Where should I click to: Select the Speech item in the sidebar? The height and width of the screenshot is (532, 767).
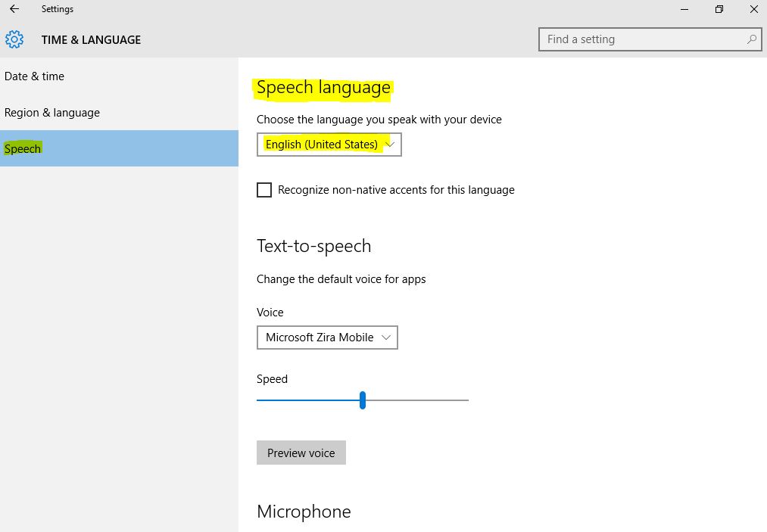(x=23, y=148)
